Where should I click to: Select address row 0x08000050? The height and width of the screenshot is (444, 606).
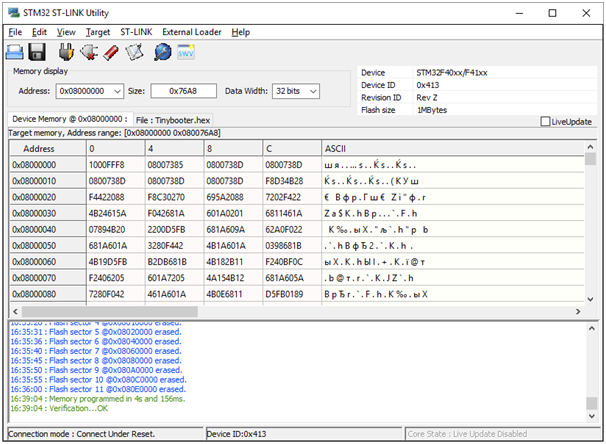(x=48, y=246)
